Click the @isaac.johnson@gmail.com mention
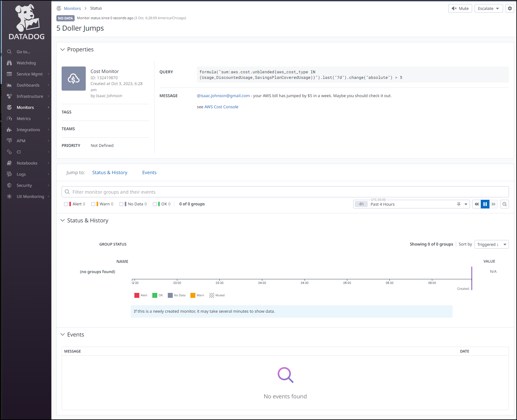Viewport: 517px width, 420px height. (x=223, y=96)
